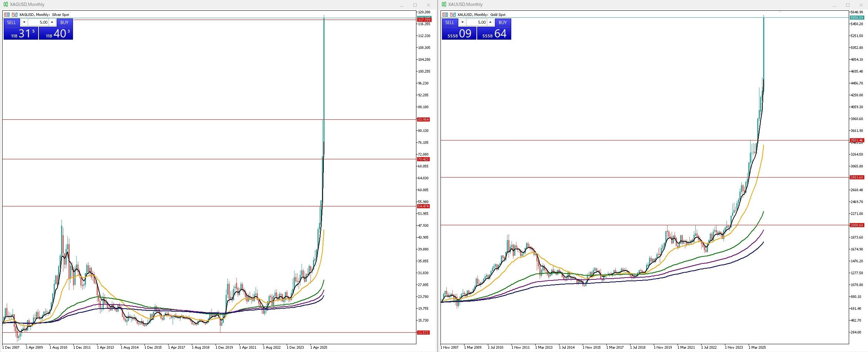Open volume dropdown arrow on Silver panel
The height and width of the screenshot is (352, 868).
(24, 23)
